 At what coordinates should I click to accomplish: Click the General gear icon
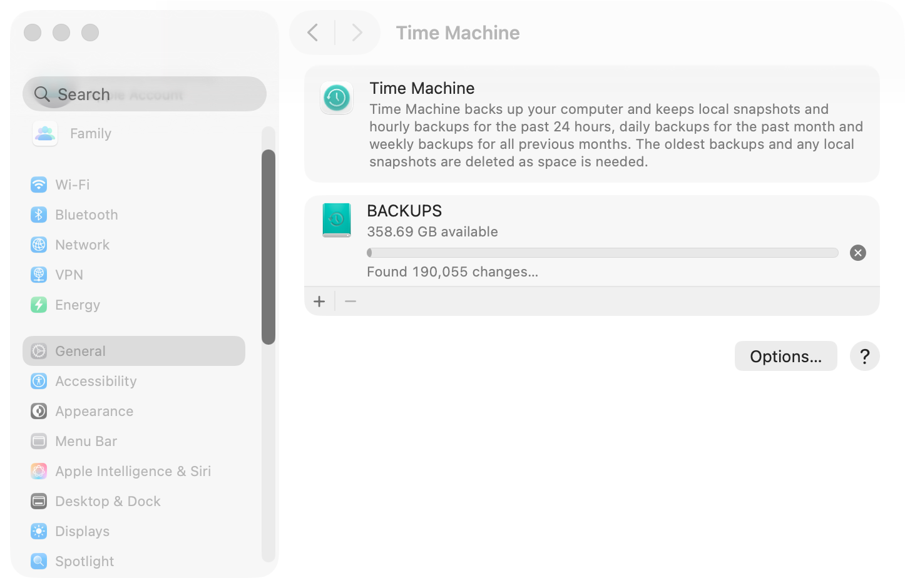point(39,351)
